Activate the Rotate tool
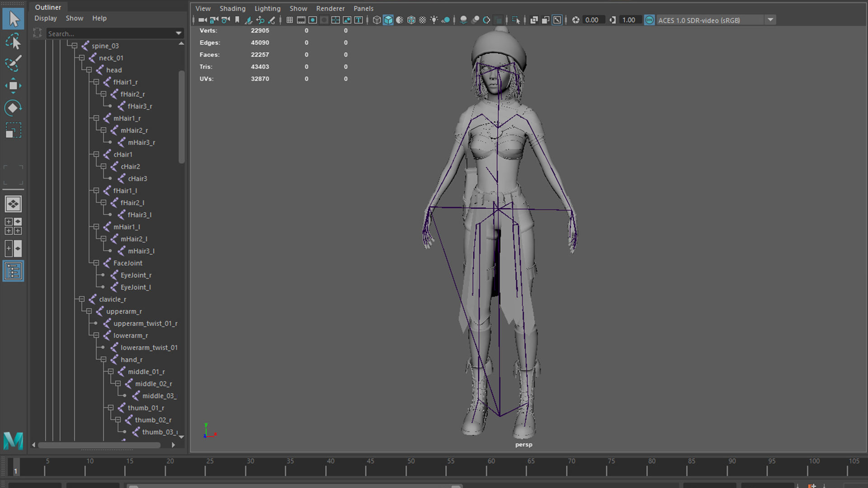 click(x=13, y=108)
